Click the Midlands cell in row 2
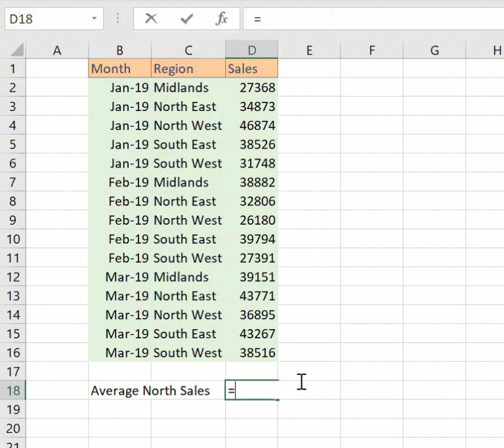 click(188, 87)
